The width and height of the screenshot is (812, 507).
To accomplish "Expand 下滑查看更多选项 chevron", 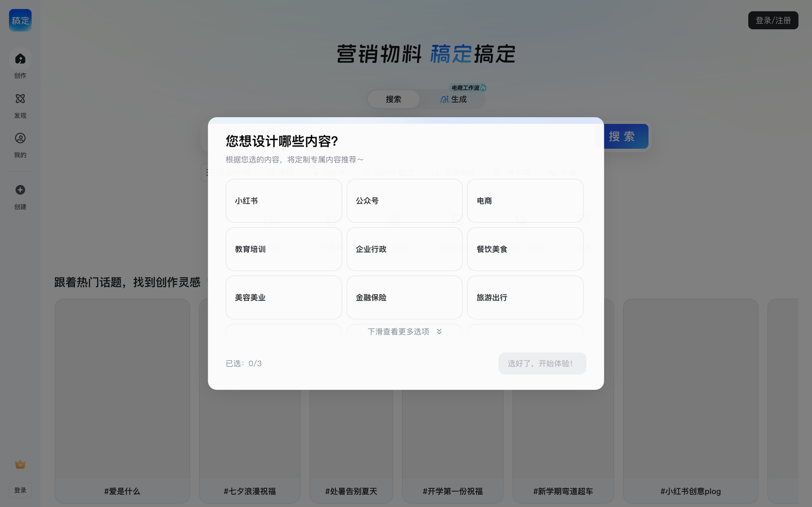I will tap(439, 332).
